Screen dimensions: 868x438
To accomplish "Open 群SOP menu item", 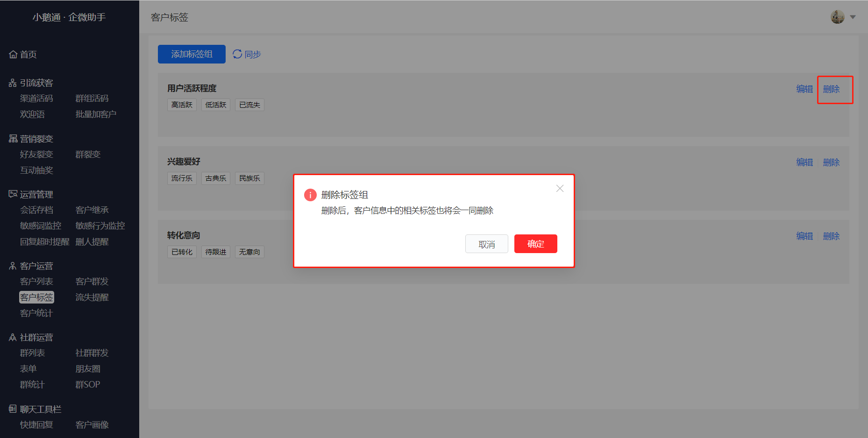I will click(88, 385).
